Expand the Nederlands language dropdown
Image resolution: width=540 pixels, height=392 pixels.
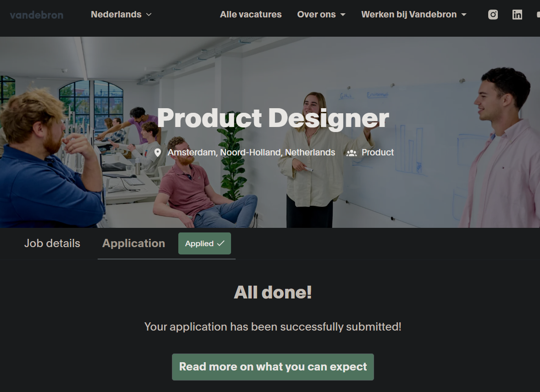[121, 15]
